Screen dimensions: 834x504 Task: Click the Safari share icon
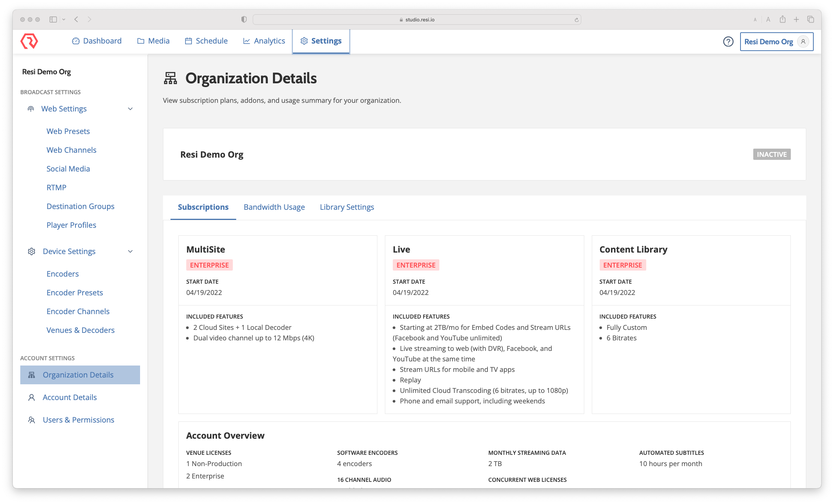click(783, 20)
